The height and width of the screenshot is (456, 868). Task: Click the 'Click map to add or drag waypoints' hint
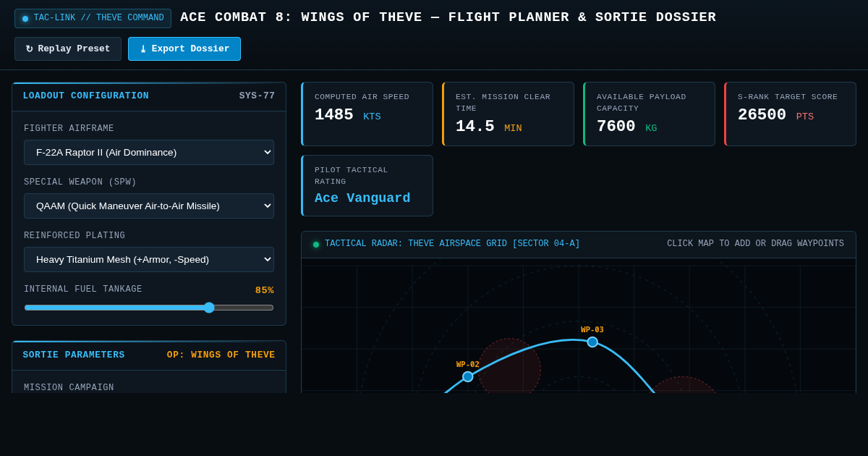coord(755,244)
